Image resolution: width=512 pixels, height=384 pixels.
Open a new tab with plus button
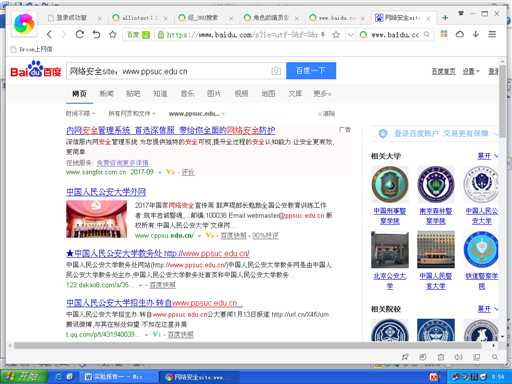pos(445,18)
